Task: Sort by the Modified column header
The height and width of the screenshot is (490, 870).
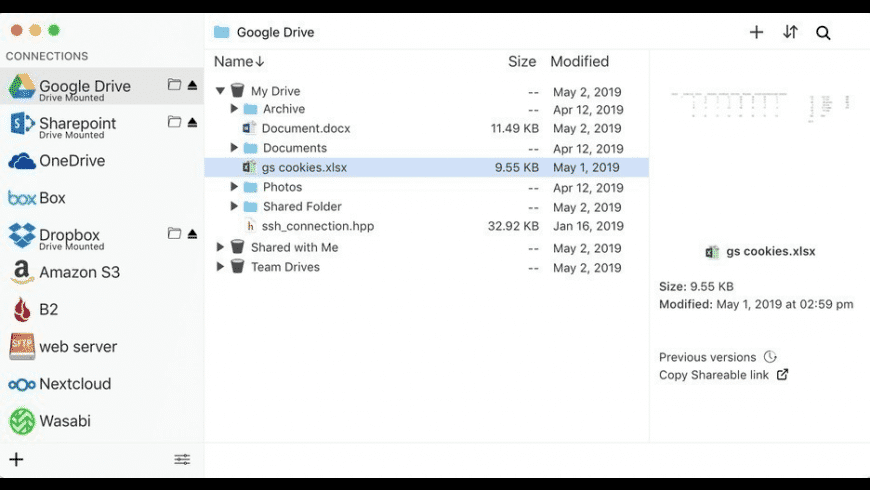Action: (579, 62)
